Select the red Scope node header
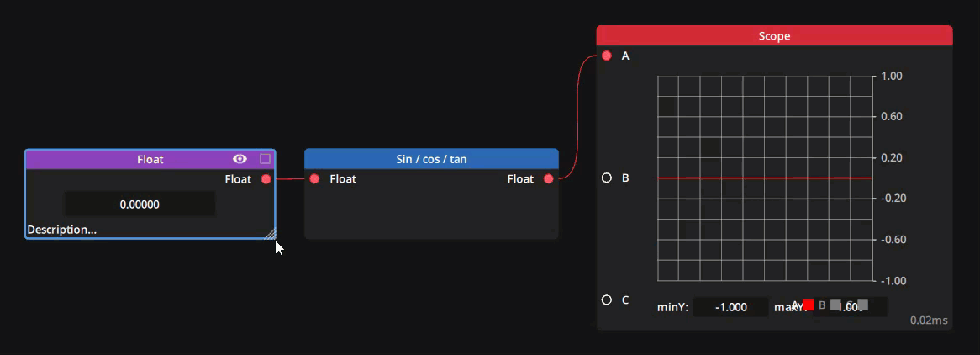This screenshot has height=355, width=980. point(774,36)
